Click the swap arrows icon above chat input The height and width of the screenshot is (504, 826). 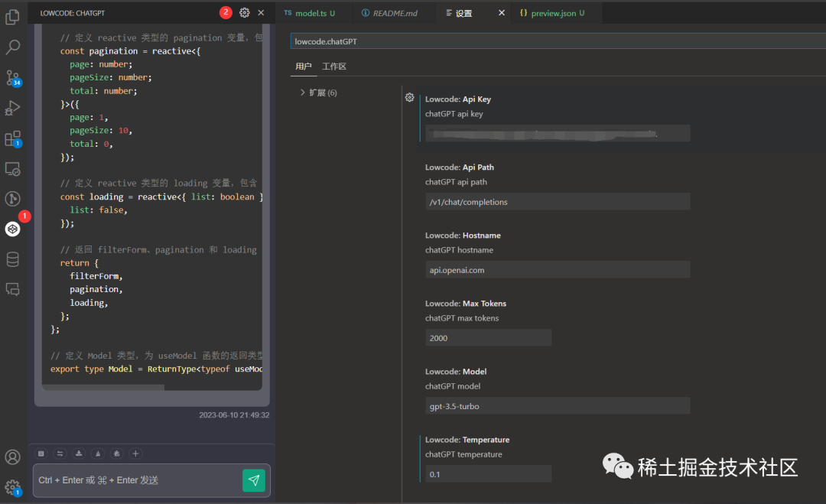60,454
